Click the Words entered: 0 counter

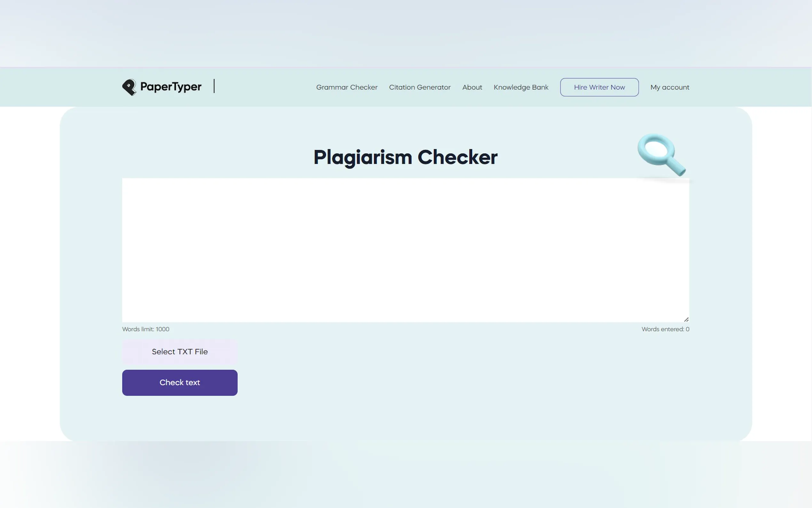665,329
